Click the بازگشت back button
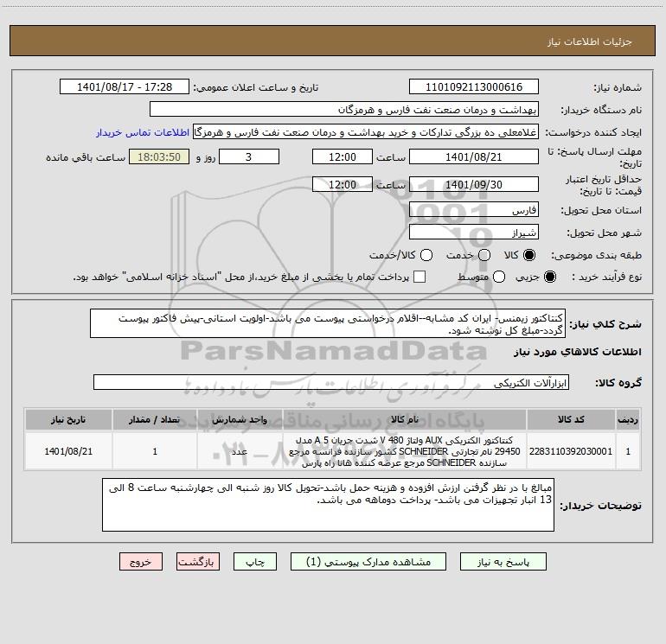666x644 pixels. [x=198, y=562]
